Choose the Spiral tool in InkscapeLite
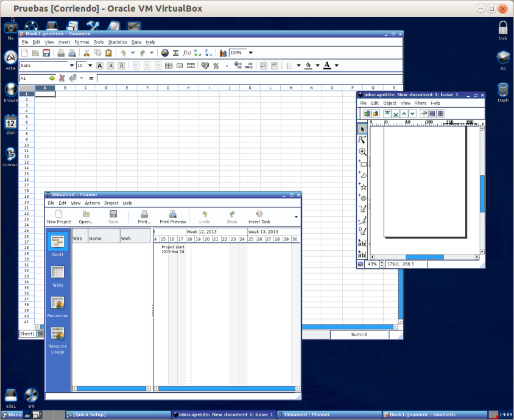Image resolution: width=514 pixels, height=420 pixels. pyautogui.click(x=362, y=198)
